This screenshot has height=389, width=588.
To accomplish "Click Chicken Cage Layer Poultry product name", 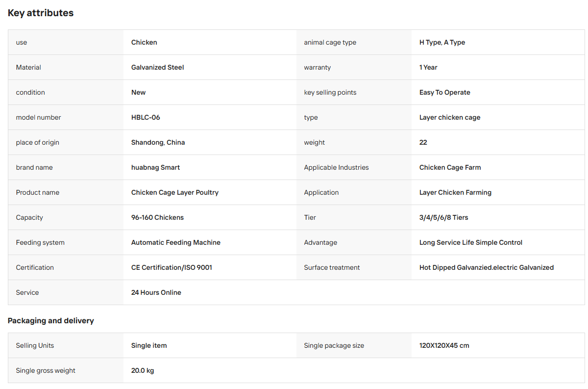I will (x=175, y=192).
